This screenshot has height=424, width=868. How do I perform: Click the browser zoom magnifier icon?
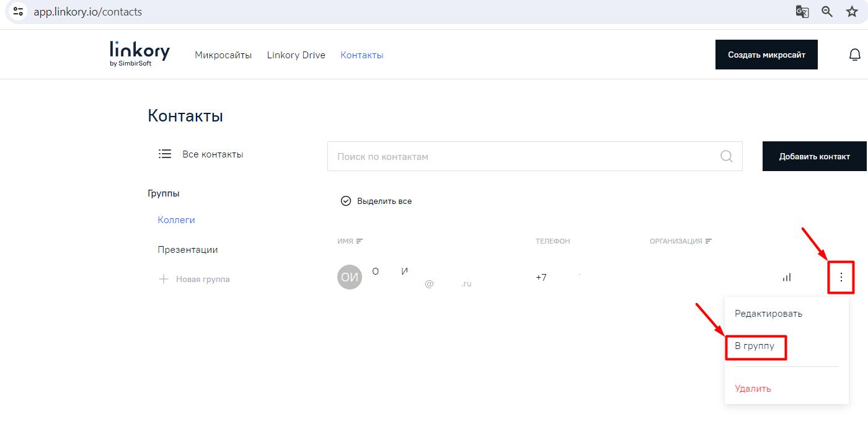coord(827,12)
